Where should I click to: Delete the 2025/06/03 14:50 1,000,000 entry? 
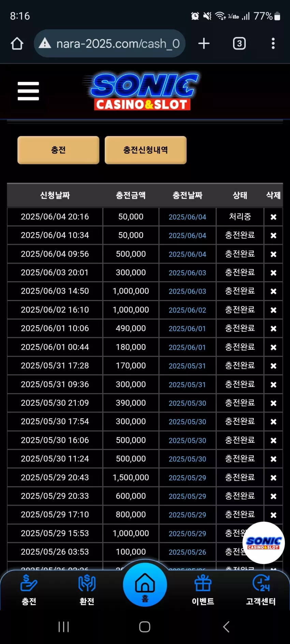point(273,291)
